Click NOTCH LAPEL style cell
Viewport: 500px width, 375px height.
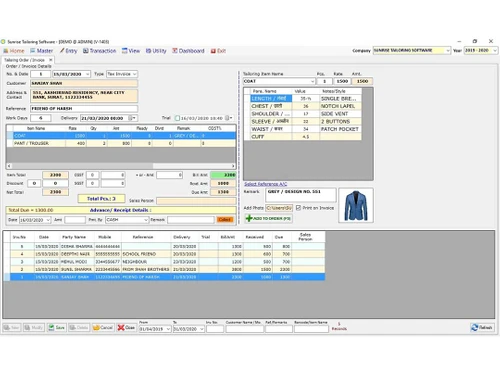(340, 106)
